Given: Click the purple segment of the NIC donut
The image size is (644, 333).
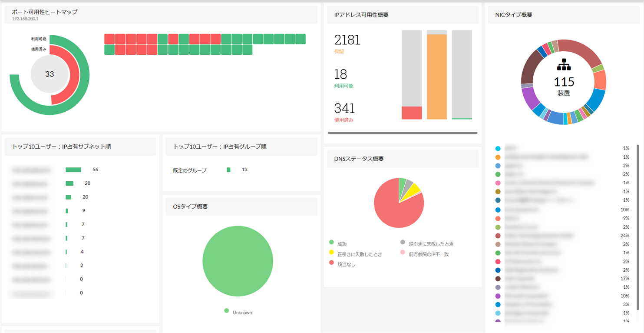Looking at the screenshot, I should point(530,98).
